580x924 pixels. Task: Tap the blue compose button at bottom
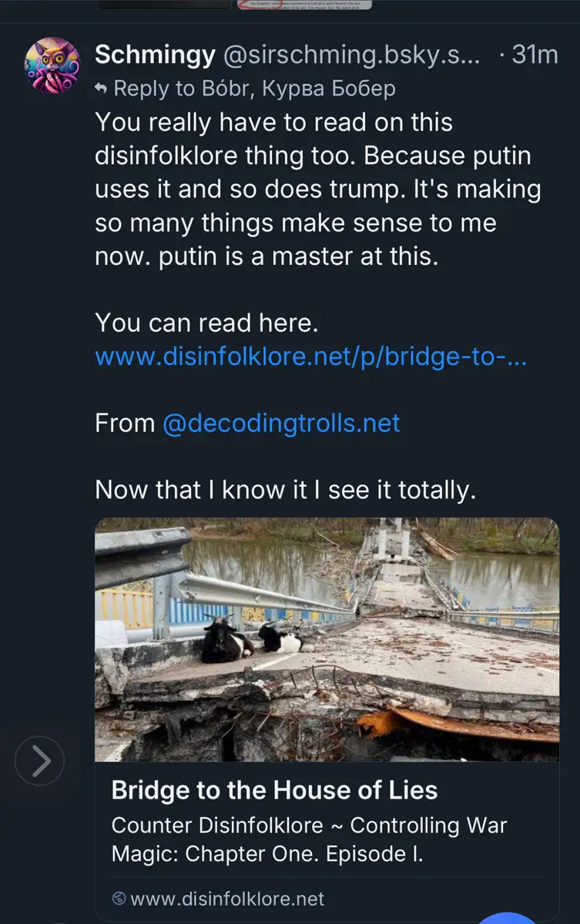click(506, 918)
